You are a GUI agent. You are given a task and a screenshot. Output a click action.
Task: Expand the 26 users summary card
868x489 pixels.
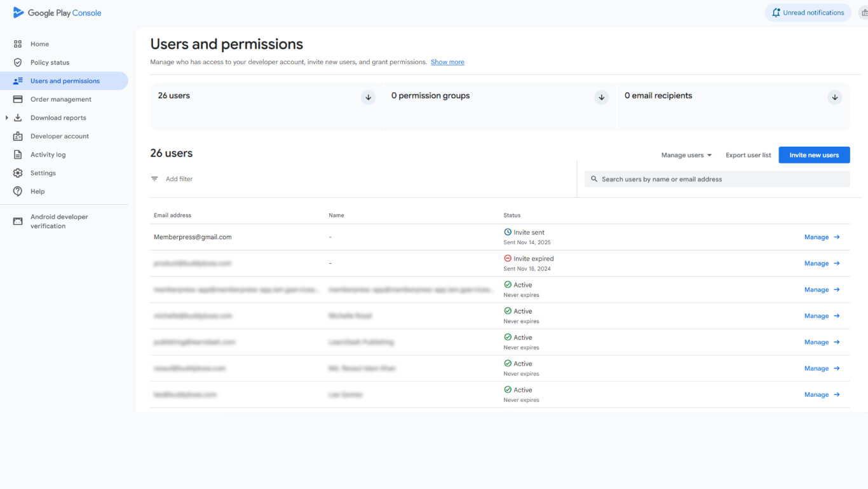[368, 97]
